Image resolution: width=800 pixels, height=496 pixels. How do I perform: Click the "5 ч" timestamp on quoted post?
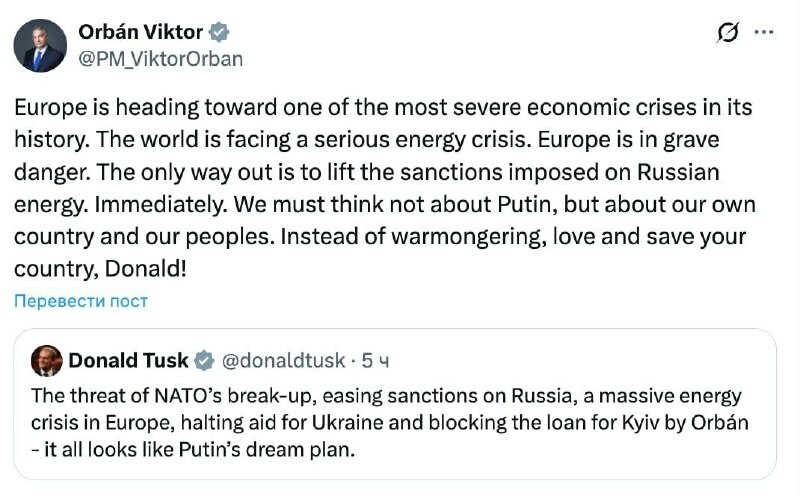point(374,360)
